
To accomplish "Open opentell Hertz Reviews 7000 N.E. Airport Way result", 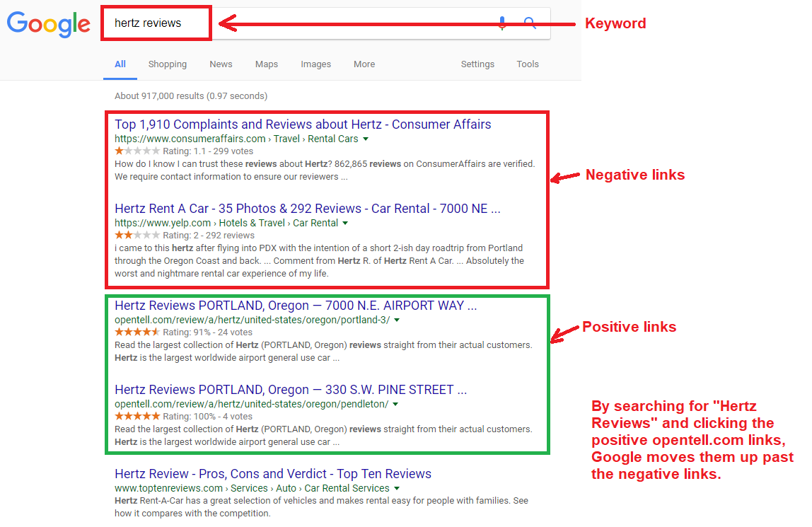I will 296,306.
